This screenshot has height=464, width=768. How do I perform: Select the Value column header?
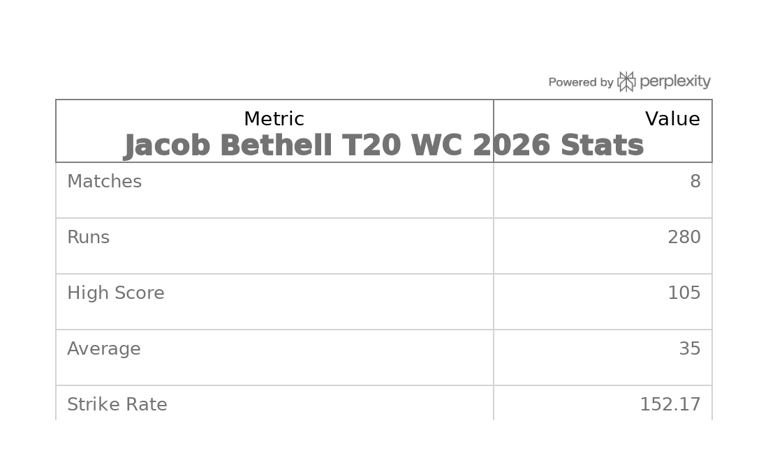672,119
